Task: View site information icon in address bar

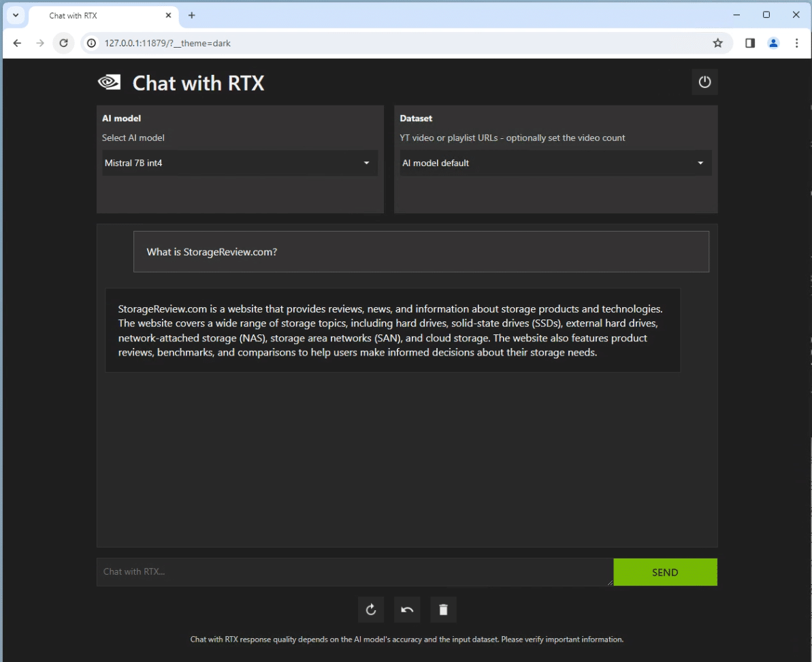Action: (x=92, y=43)
